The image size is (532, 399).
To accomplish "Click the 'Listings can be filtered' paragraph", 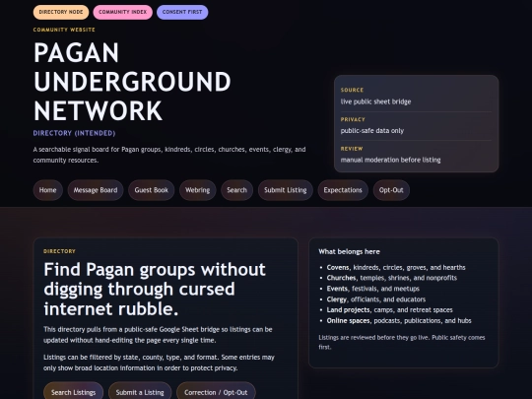I will pos(159,363).
